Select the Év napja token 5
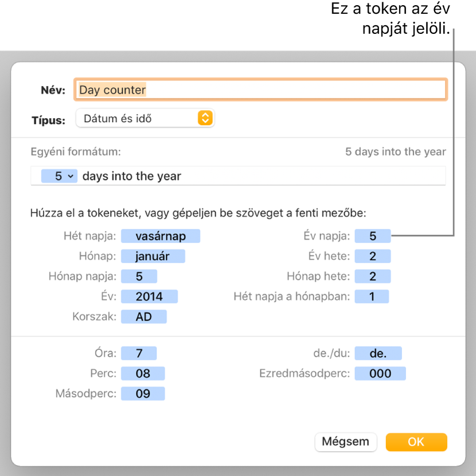 pos(373,236)
